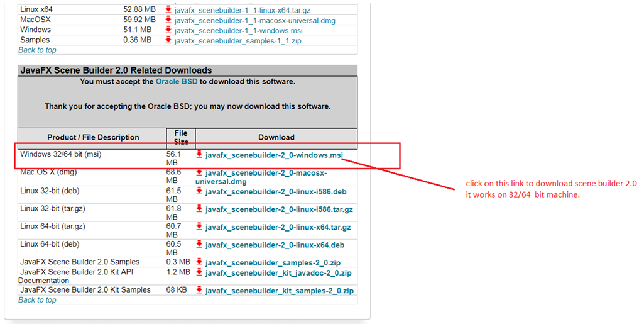The image size is (644, 324).
Task: Click the '51.1 MB' Windows size value
Action: tap(138, 30)
